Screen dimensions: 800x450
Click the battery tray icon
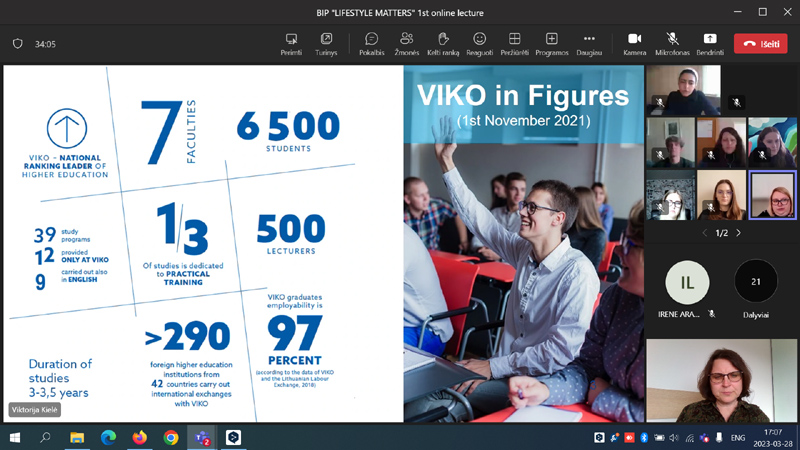659,438
